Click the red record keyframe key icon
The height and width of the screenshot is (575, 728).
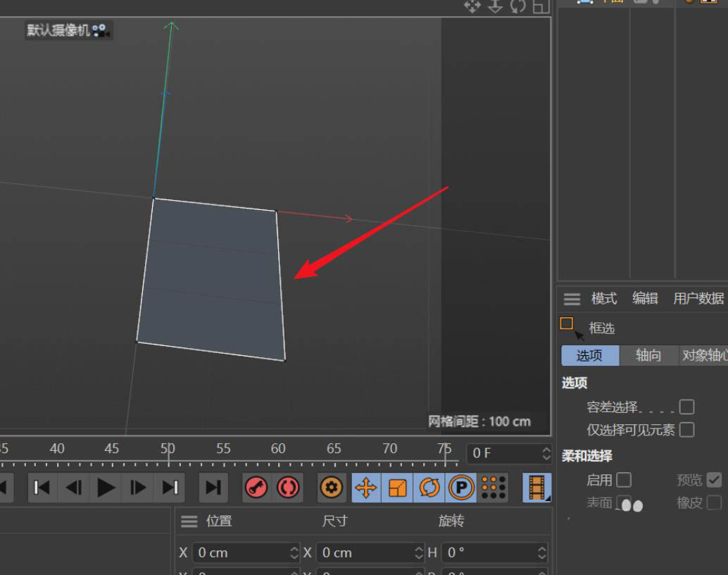(256, 487)
